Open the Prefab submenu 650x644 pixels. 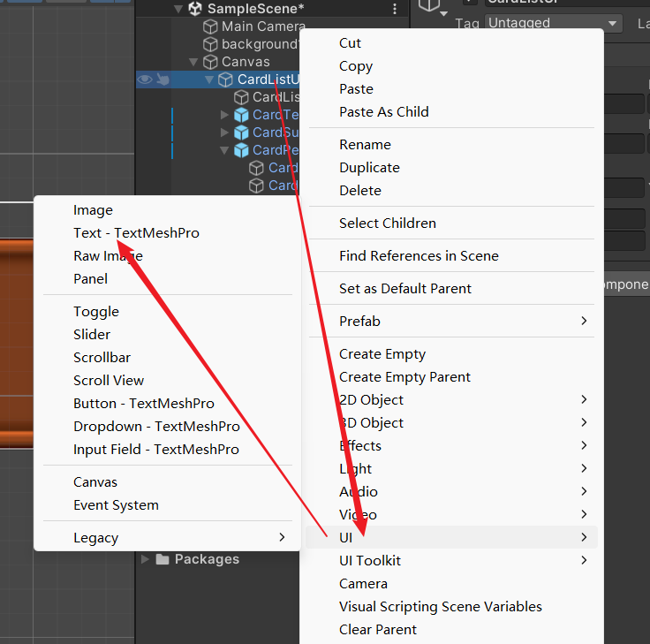pos(451,322)
